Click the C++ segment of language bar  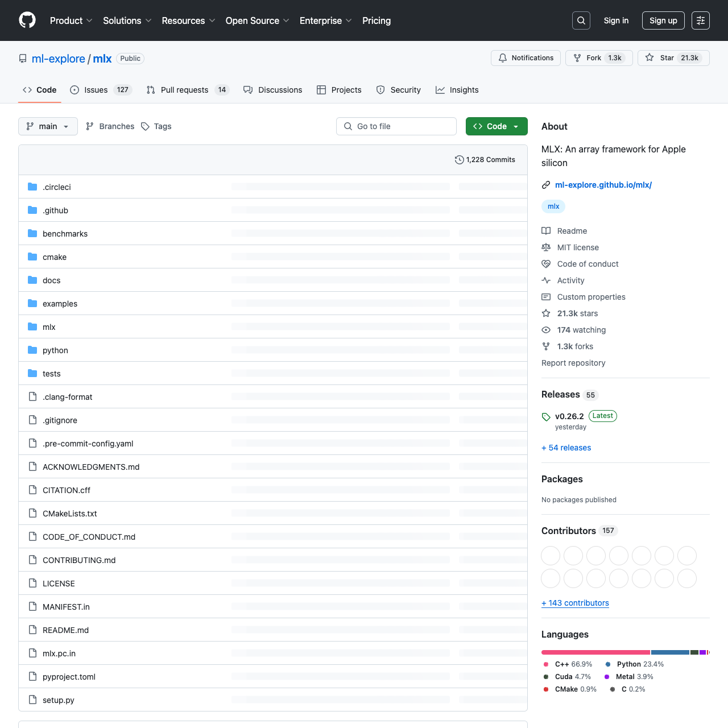(595, 652)
